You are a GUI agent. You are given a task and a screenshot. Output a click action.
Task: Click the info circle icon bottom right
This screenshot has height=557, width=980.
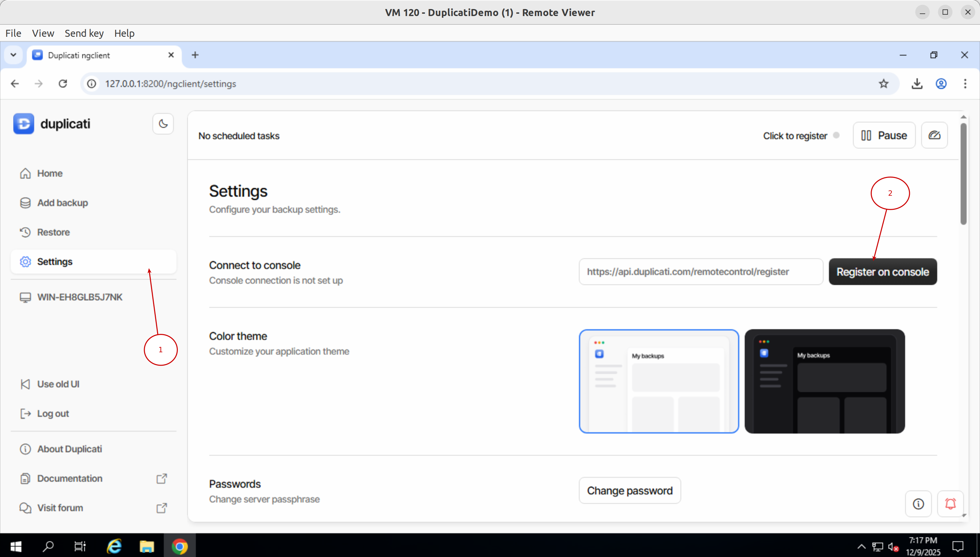918,503
